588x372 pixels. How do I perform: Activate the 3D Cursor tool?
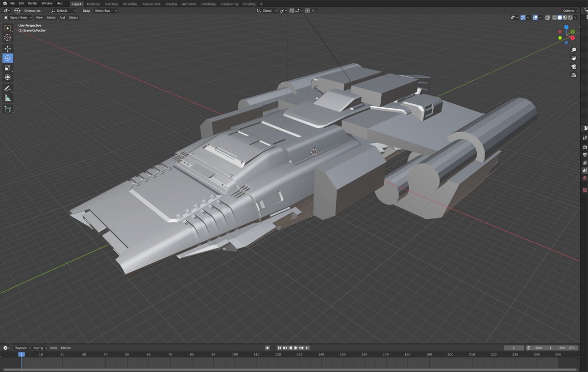coord(8,38)
